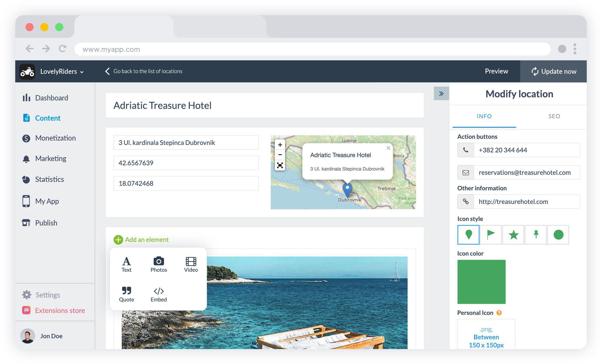Collapse the Modify location panel
This screenshot has width=602, height=364.
tap(441, 94)
